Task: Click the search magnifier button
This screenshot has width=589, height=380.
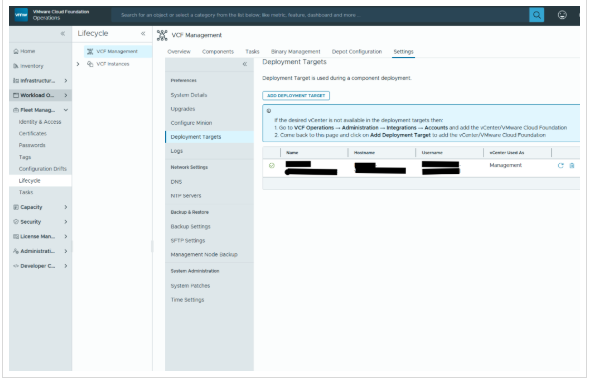Action: 536,15
